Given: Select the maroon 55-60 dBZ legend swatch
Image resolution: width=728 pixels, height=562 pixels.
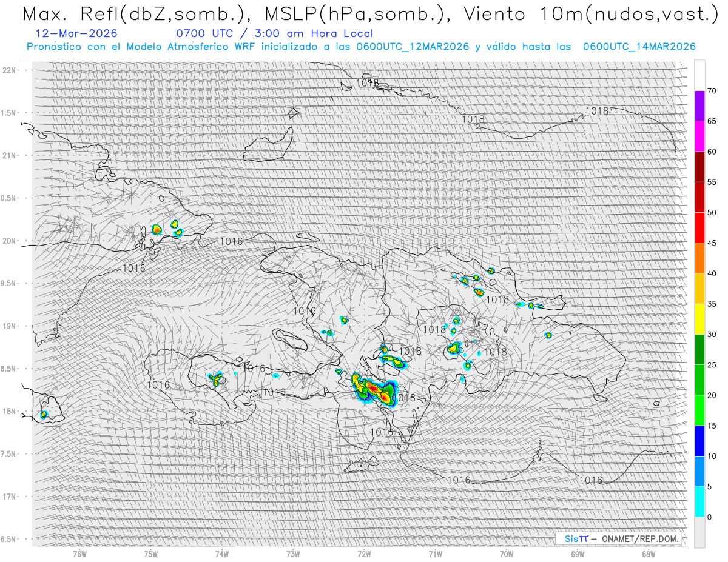Looking at the screenshot, I should [699, 167].
